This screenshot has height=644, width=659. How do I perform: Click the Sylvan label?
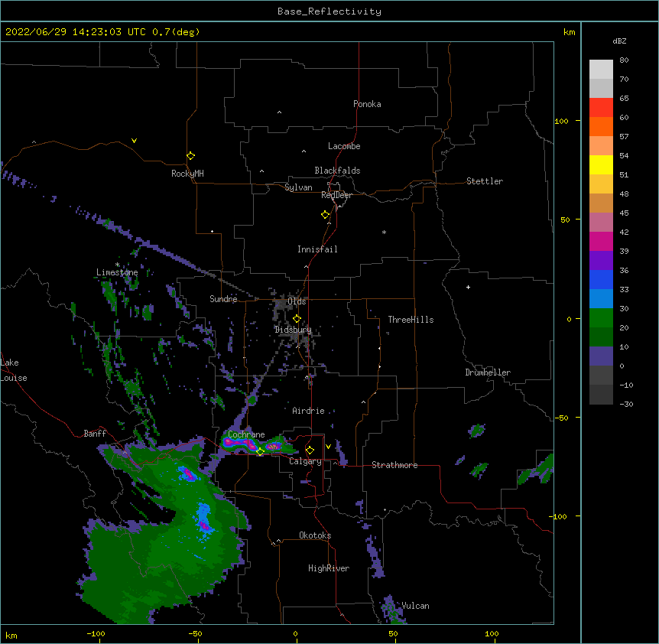[298, 187]
